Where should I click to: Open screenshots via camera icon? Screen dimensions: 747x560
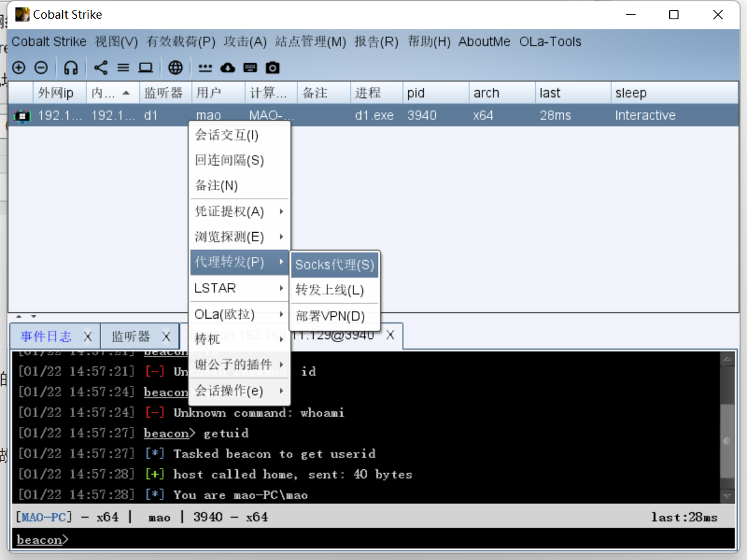pyautogui.click(x=273, y=67)
